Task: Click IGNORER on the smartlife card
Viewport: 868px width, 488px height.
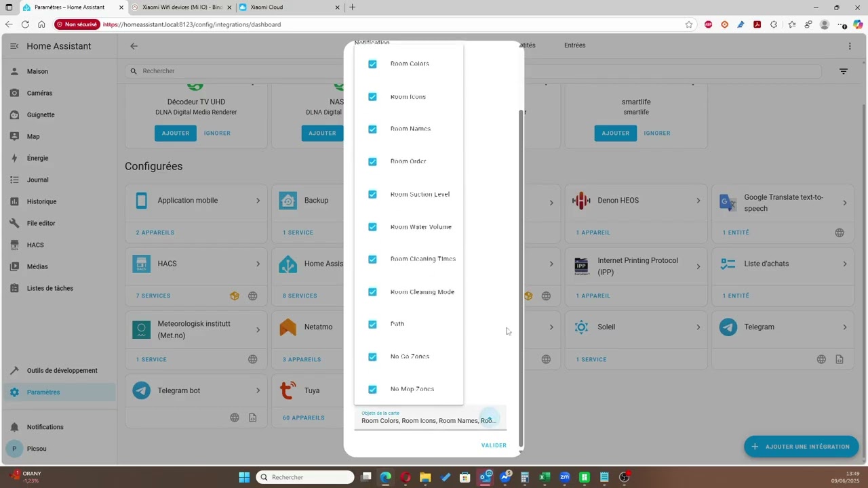Action: click(657, 133)
